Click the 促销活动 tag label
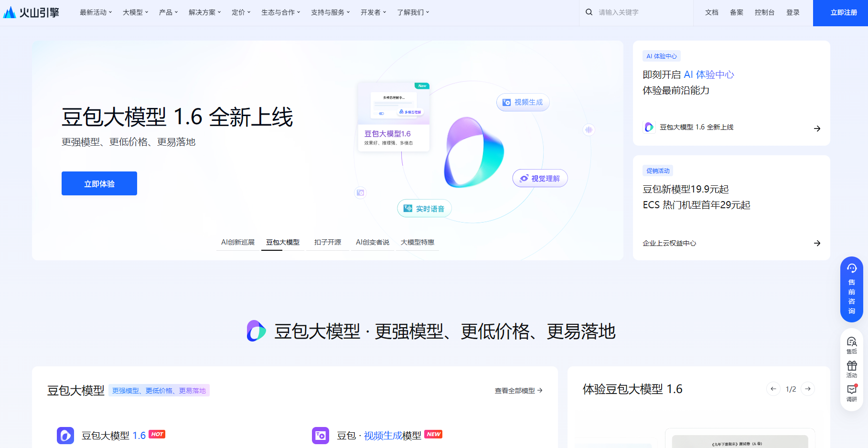868x448 pixels. point(658,171)
